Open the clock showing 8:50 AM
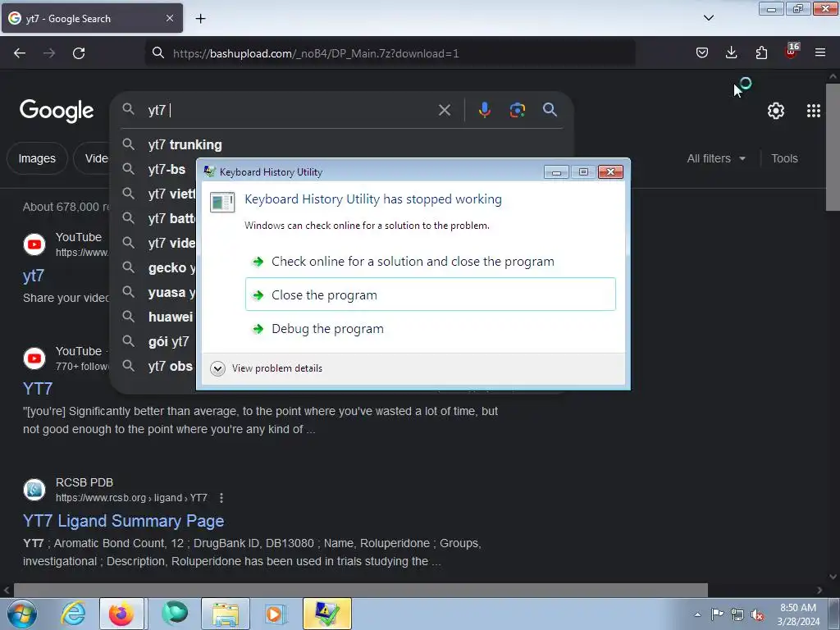840x630 pixels. 798,614
